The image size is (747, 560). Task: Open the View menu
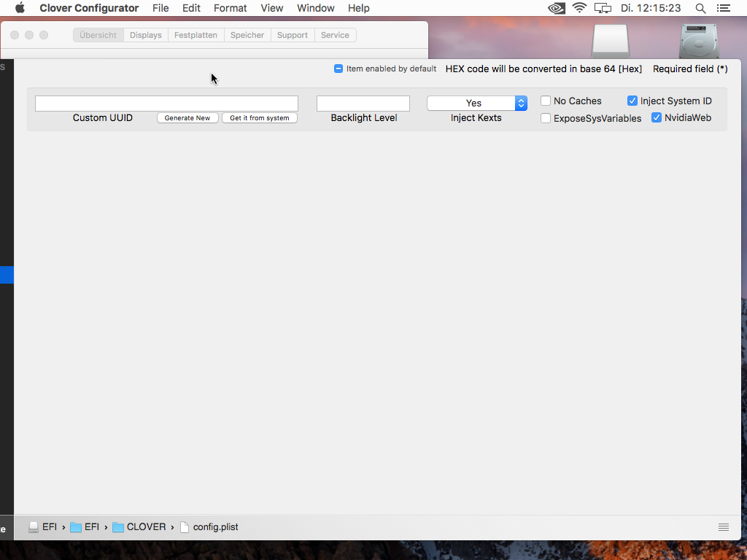pyautogui.click(x=272, y=8)
